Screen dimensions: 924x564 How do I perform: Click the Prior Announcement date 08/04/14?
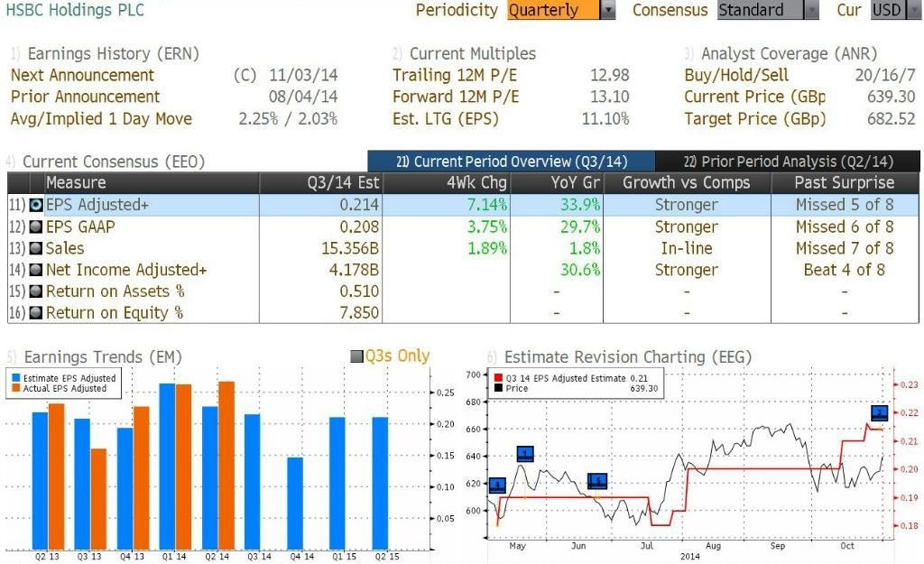[303, 97]
